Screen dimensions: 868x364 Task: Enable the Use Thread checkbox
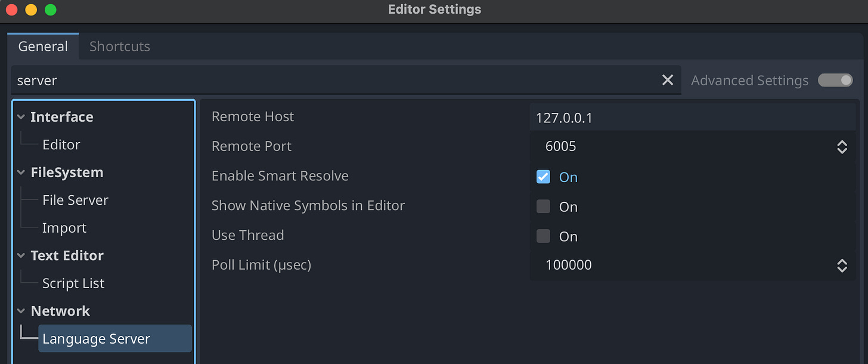coord(543,236)
